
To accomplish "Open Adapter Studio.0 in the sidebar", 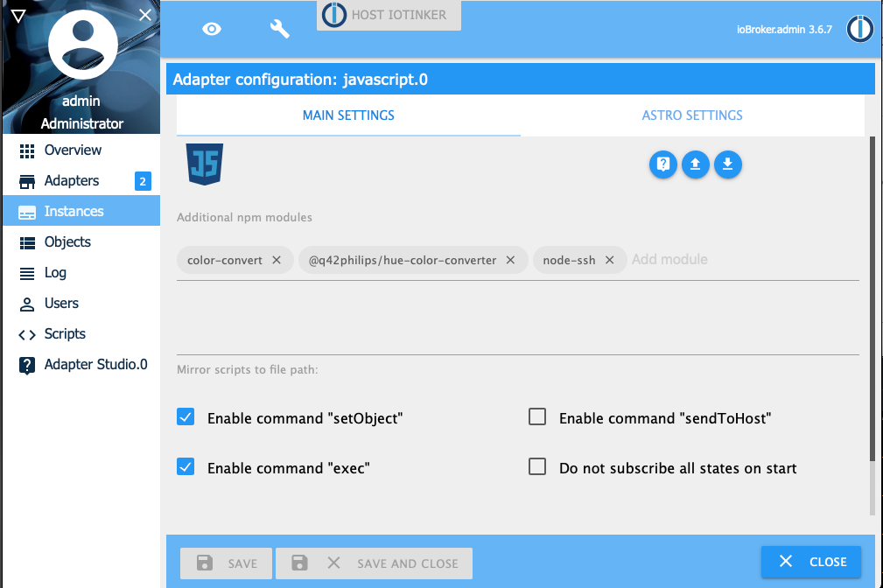I will point(81,364).
